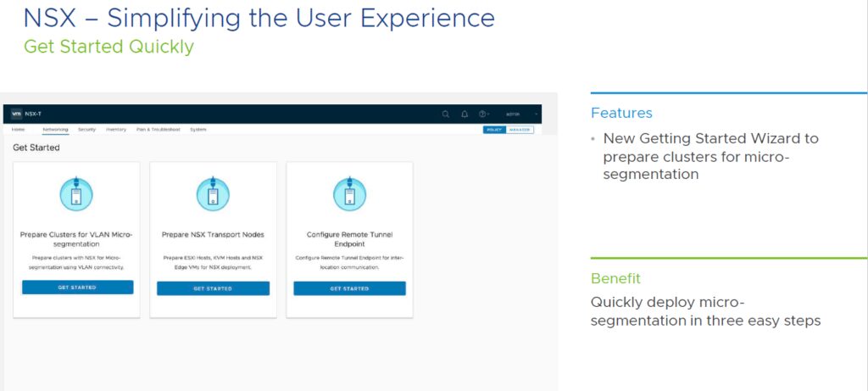Click the description text about ESXi Hosts, KVM Hosts

click(213, 263)
